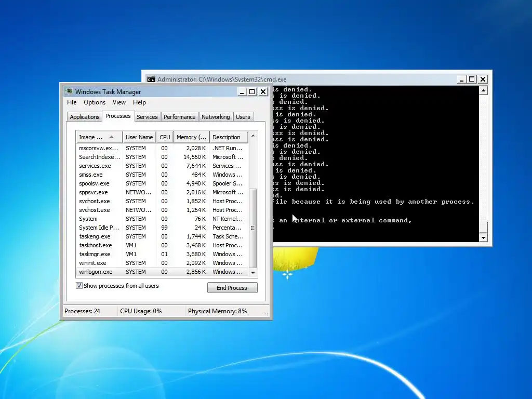Click process list scroll up arrow
532x399 pixels.
point(253,136)
